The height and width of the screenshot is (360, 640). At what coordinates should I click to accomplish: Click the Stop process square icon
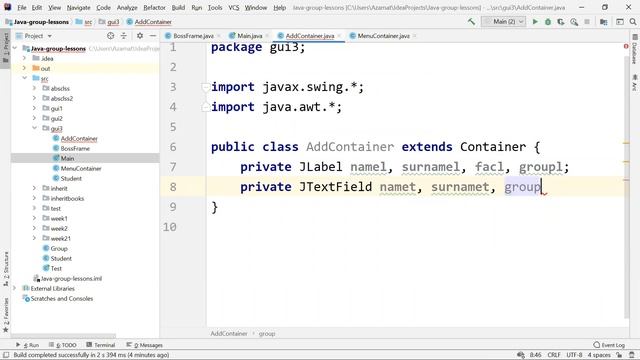click(587, 22)
